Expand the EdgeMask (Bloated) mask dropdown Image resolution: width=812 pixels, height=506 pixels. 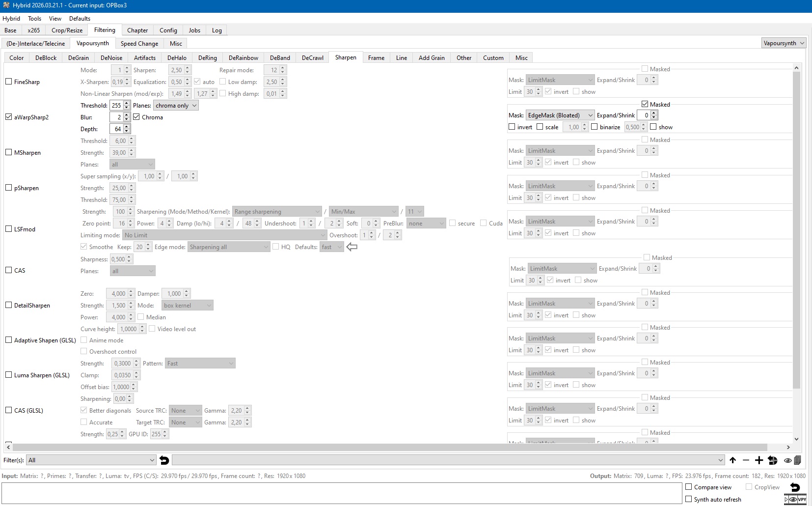coord(560,115)
